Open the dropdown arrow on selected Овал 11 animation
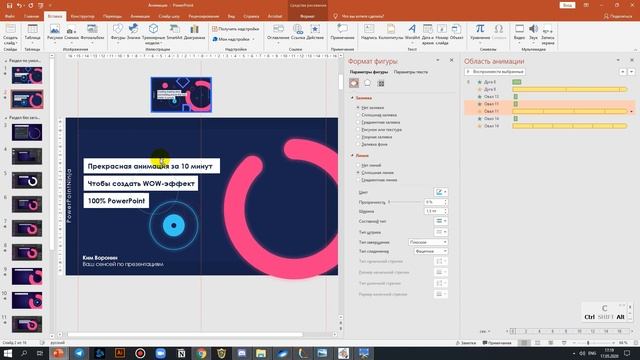The height and width of the screenshot is (360, 640). coord(631,111)
